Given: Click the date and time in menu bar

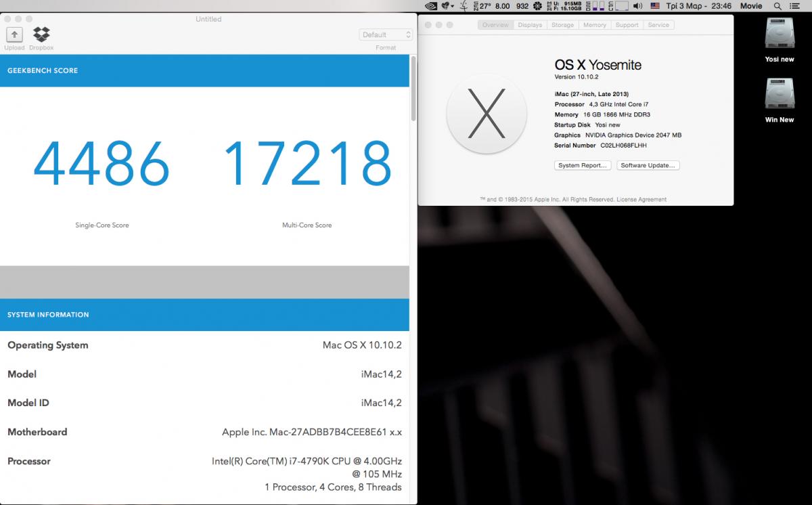Looking at the screenshot, I should pos(699,5).
